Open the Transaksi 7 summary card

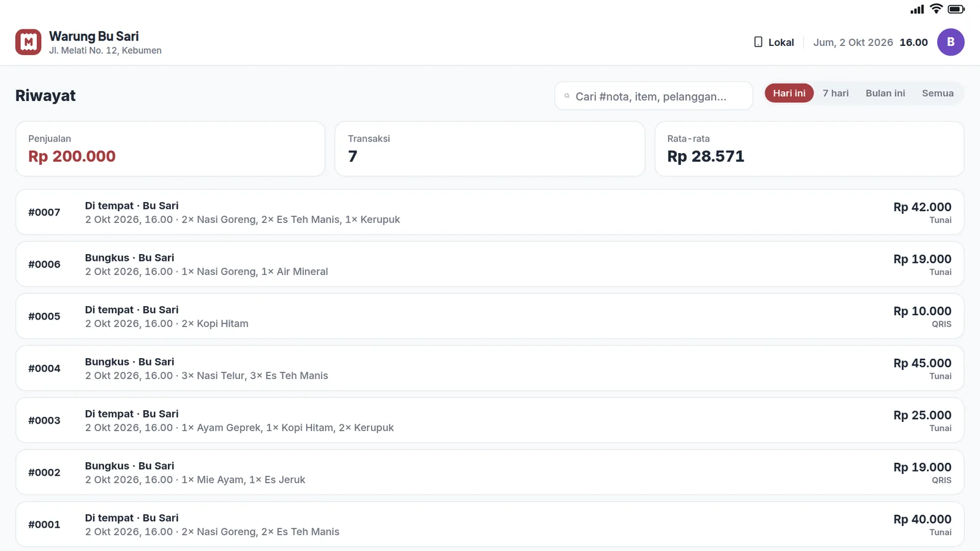coord(490,149)
